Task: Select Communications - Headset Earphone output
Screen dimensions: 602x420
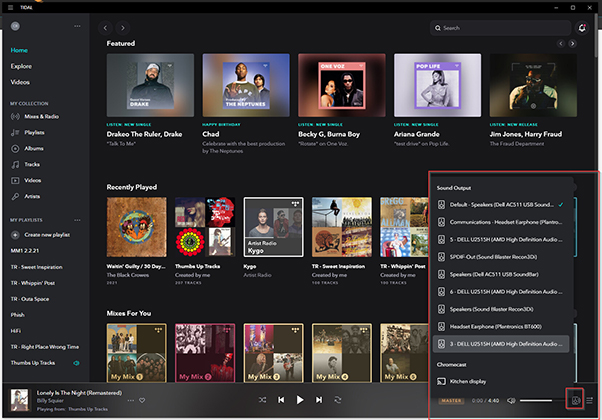Action: coord(501,222)
